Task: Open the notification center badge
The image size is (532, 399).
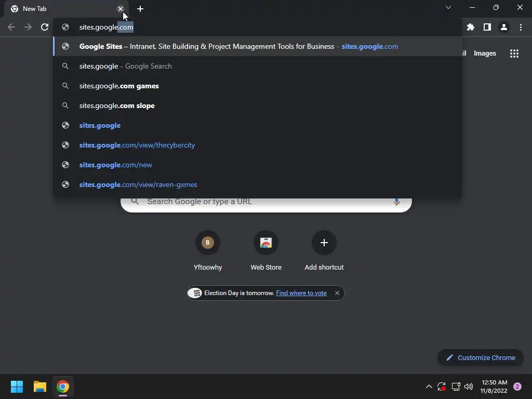Action: [x=517, y=387]
